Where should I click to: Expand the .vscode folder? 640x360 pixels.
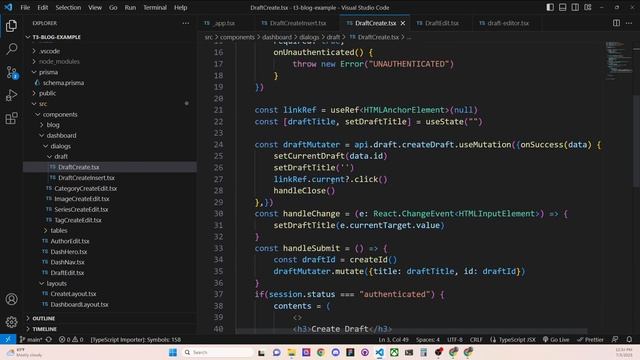49,51
